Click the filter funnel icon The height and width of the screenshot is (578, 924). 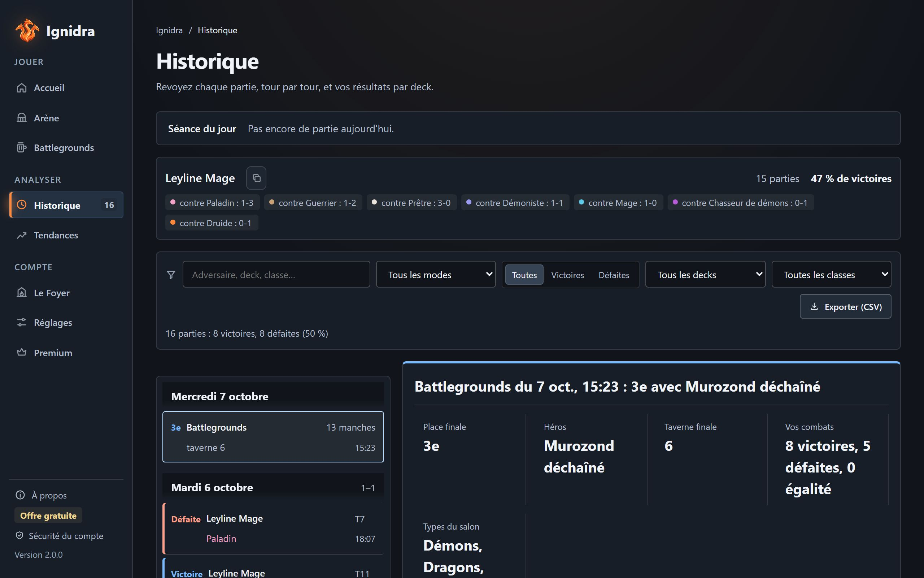(171, 275)
